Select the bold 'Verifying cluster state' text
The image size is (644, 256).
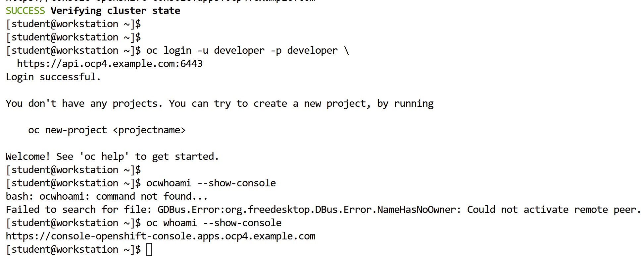(115, 11)
